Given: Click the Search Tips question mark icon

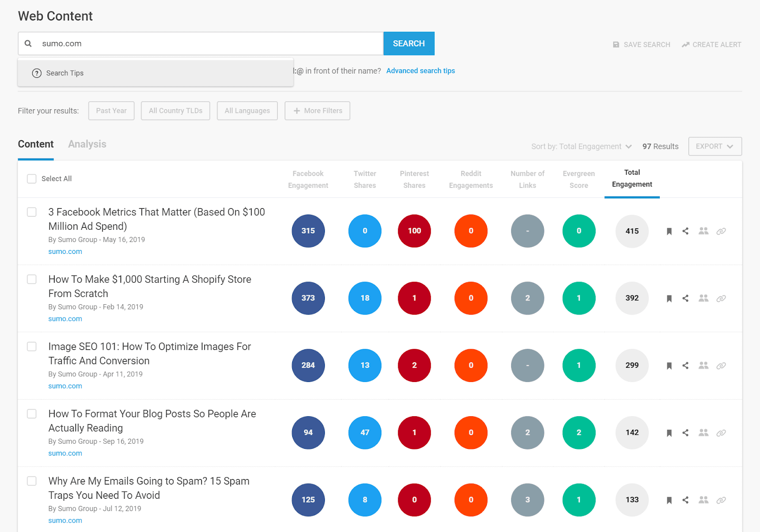Looking at the screenshot, I should pos(37,73).
